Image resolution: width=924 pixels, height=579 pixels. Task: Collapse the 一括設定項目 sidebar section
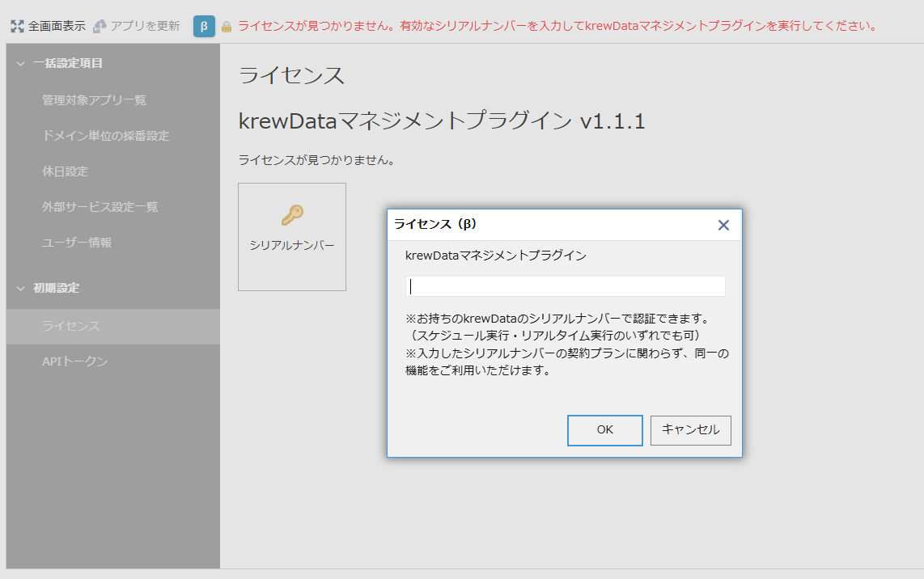(x=21, y=63)
